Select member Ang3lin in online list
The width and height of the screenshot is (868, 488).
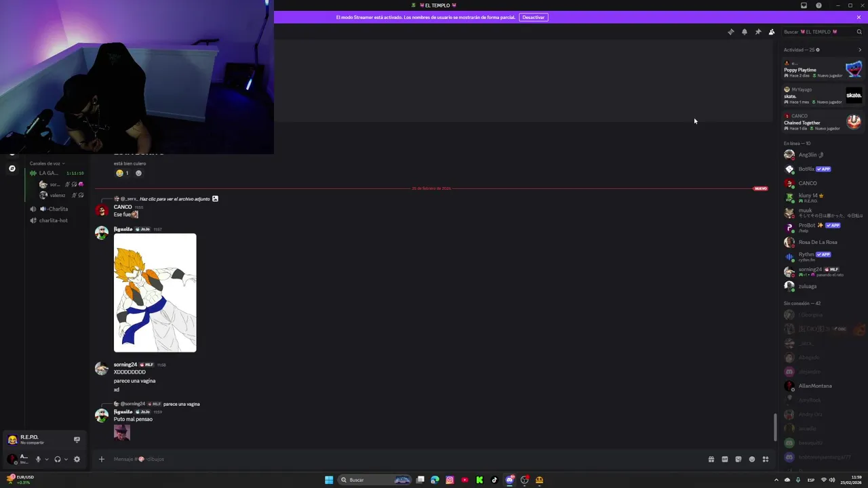pos(823,155)
